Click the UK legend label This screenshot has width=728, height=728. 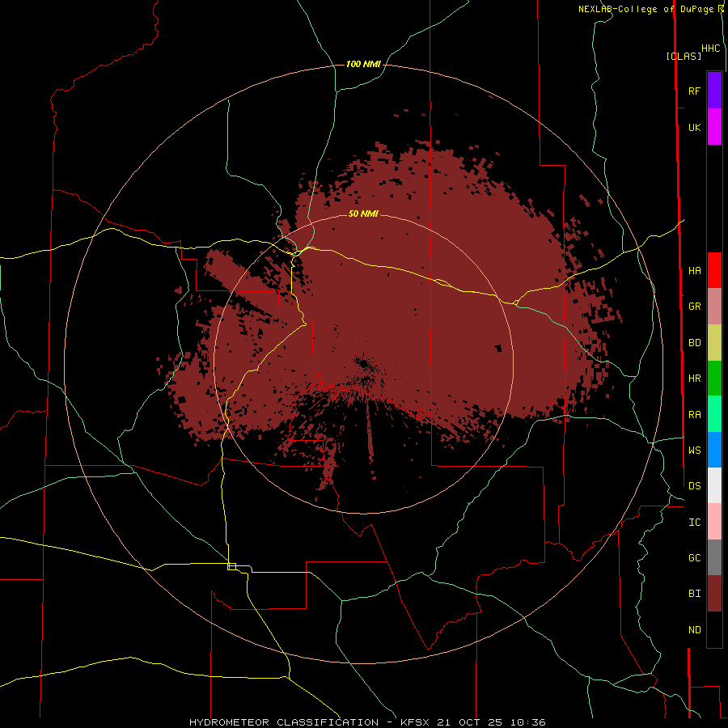(x=694, y=128)
